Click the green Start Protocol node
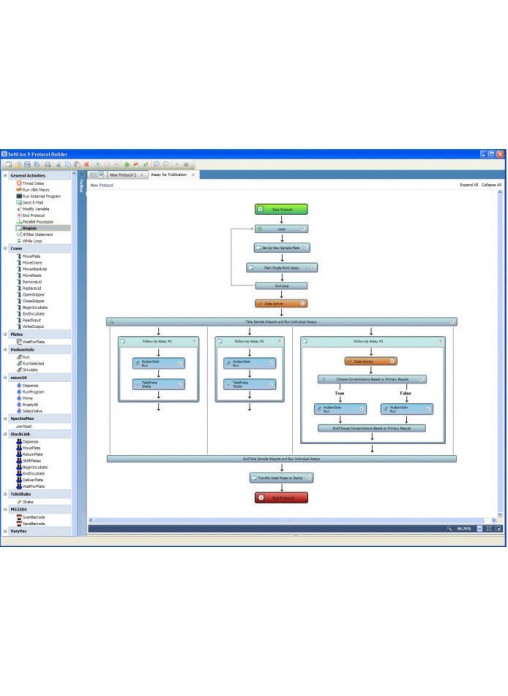The image size is (508, 696). (x=281, y=209)
